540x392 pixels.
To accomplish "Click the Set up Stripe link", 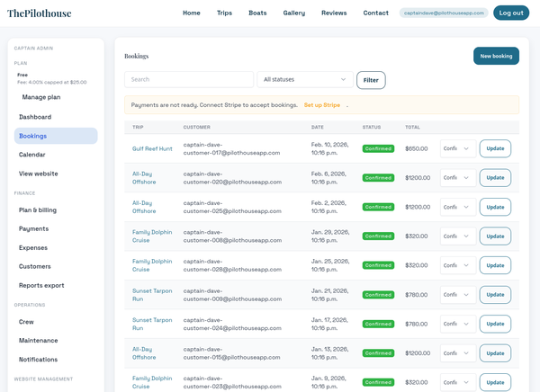I will click(321, 105).
